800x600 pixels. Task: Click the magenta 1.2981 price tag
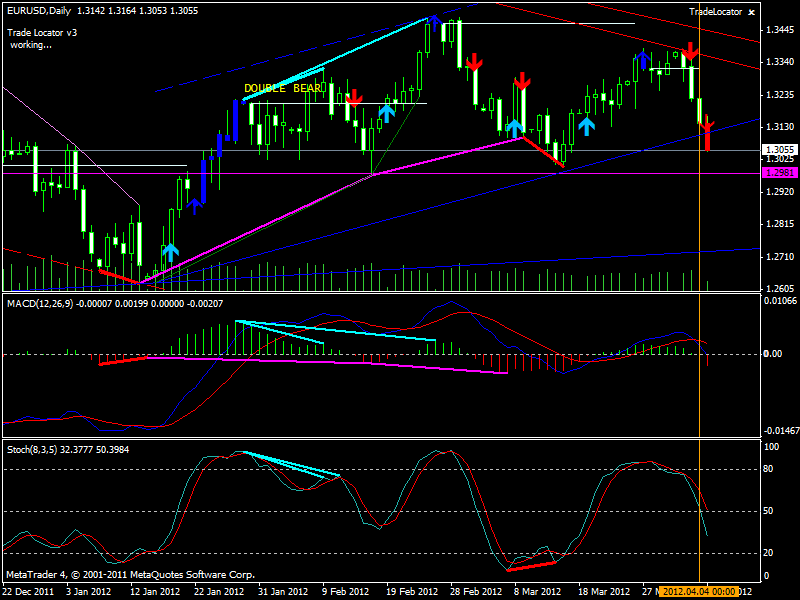coord(780,173)
